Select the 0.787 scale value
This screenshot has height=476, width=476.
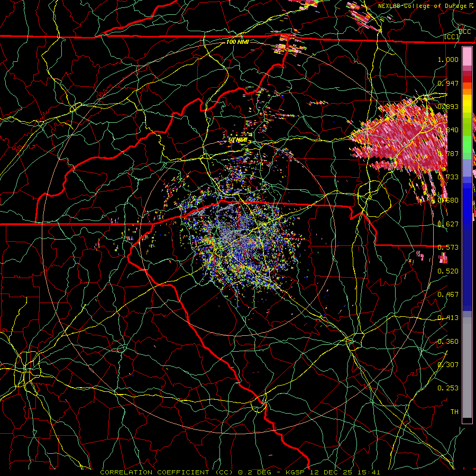pyautogui.click(x=448, y=153)
